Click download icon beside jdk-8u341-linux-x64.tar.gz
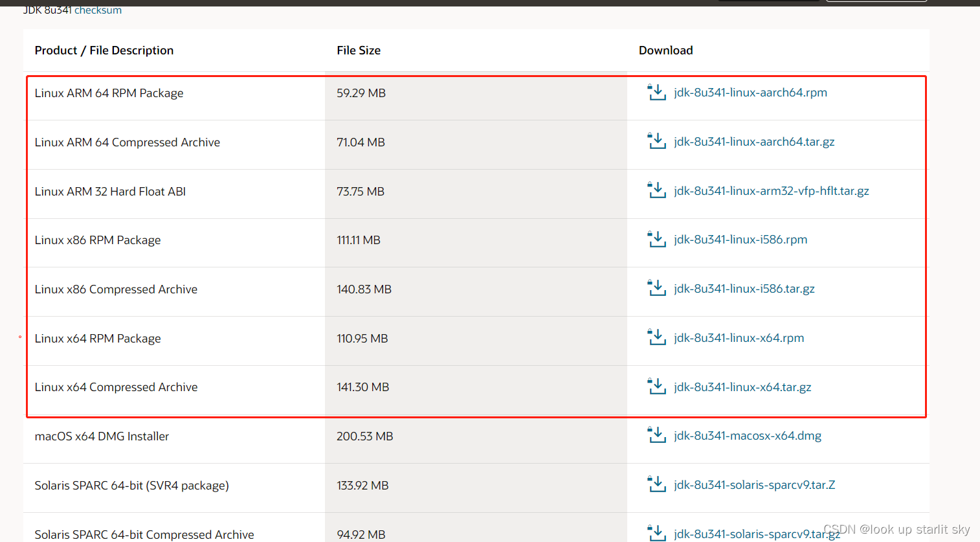 [x=656, y=387]
